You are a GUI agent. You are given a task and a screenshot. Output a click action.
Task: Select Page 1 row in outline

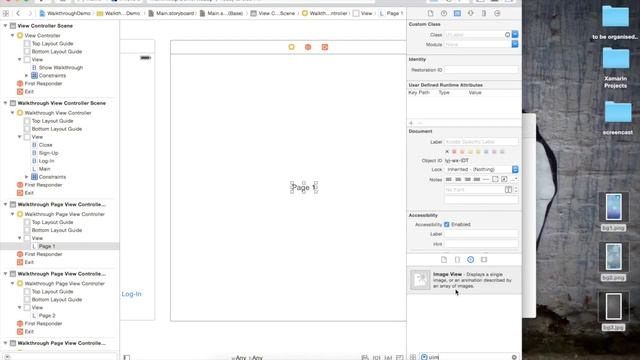coord(60,246)
